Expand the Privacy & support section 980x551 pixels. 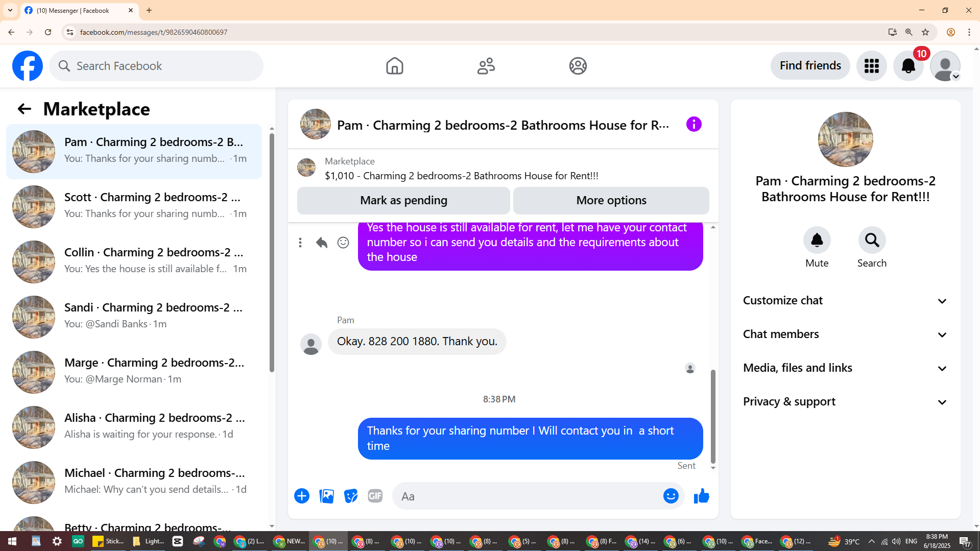coord(845,402)
